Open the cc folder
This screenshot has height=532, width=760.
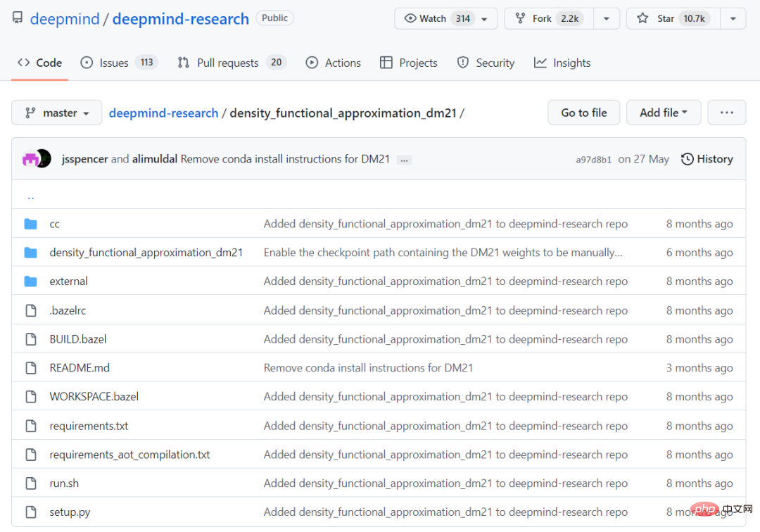54,224
